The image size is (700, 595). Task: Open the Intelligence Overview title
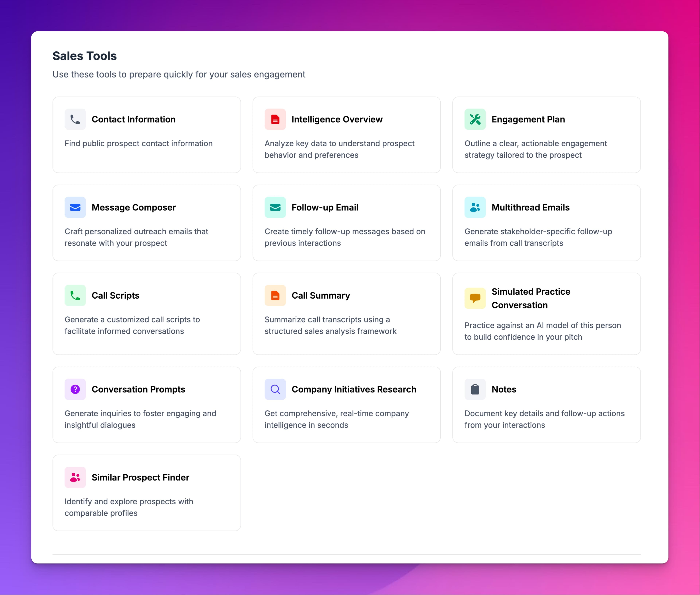click(337, 119)
